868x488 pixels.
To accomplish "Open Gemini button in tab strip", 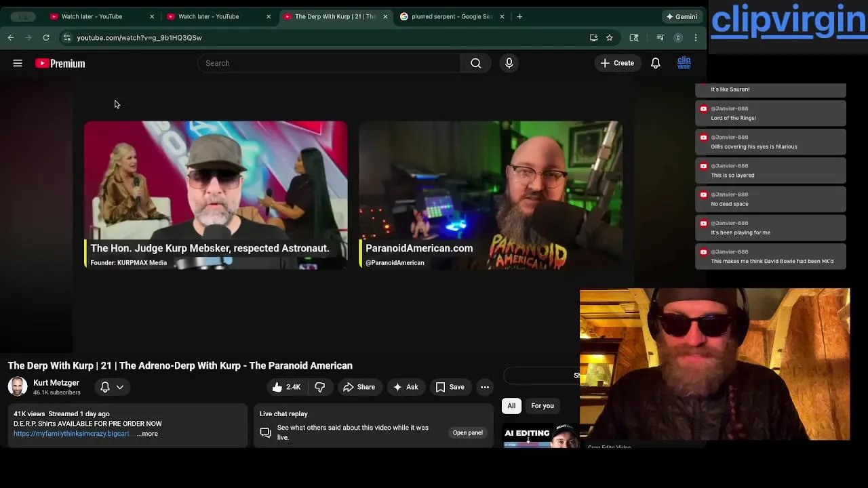I will (682, 16).
